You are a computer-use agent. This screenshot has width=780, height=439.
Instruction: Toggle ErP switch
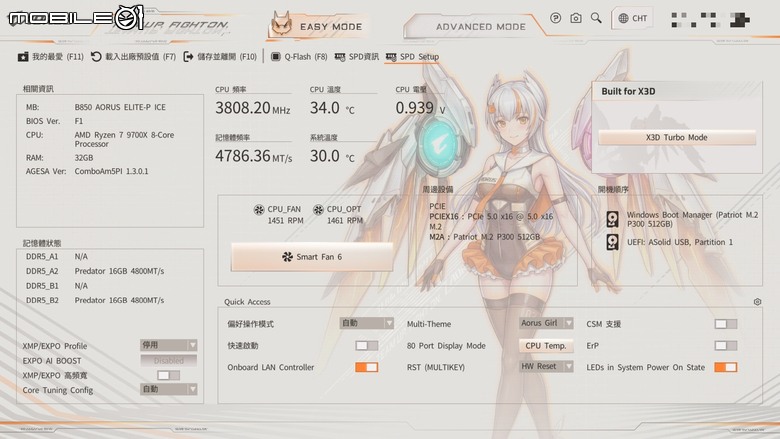726,346
